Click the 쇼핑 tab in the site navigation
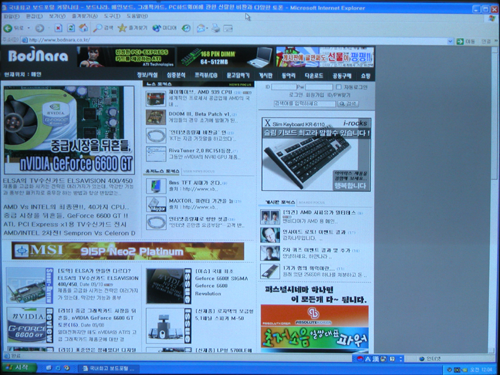The height and width of the screenshot is (375, 500). [x=365, y=76]
